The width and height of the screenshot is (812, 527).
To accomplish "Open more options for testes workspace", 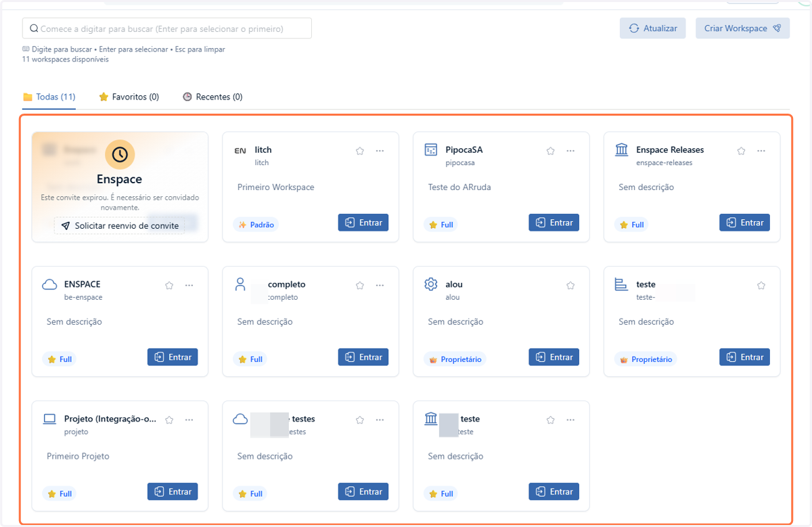I will pos(380,420).
